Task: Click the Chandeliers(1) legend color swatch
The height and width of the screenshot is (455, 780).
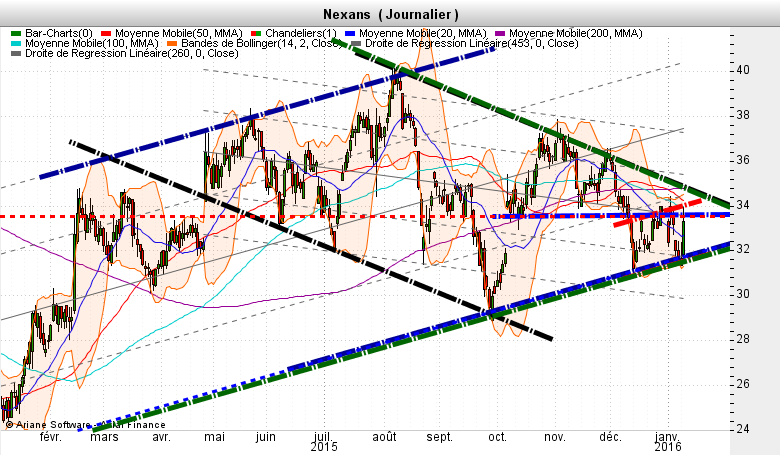Action: tap(257, 34)
